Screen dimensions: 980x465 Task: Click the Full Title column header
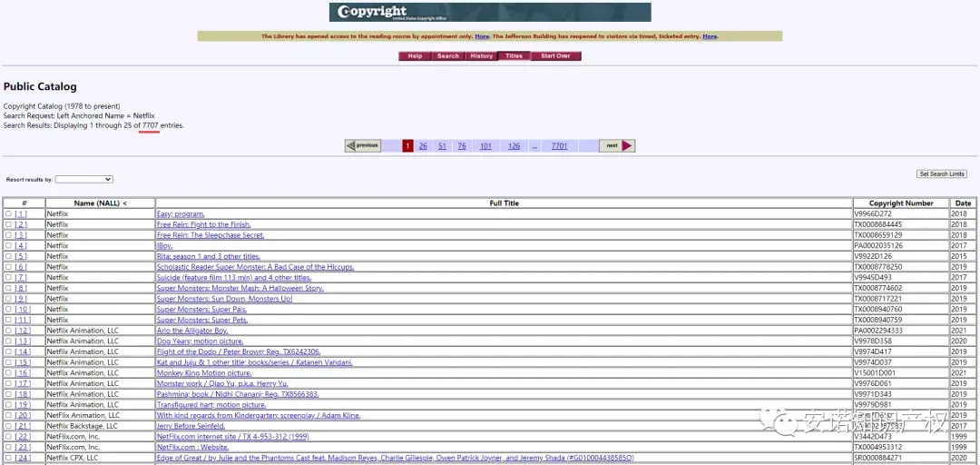505,203
